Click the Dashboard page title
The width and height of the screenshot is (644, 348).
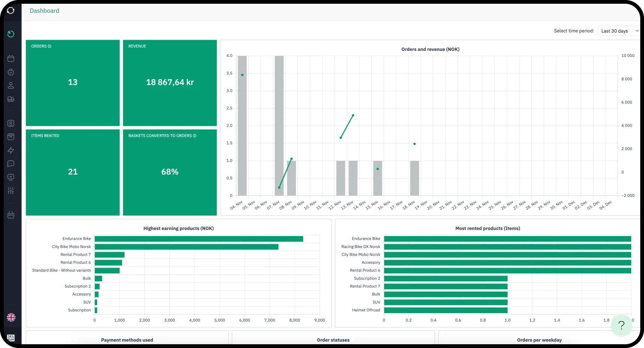click(x=44, y=10)
